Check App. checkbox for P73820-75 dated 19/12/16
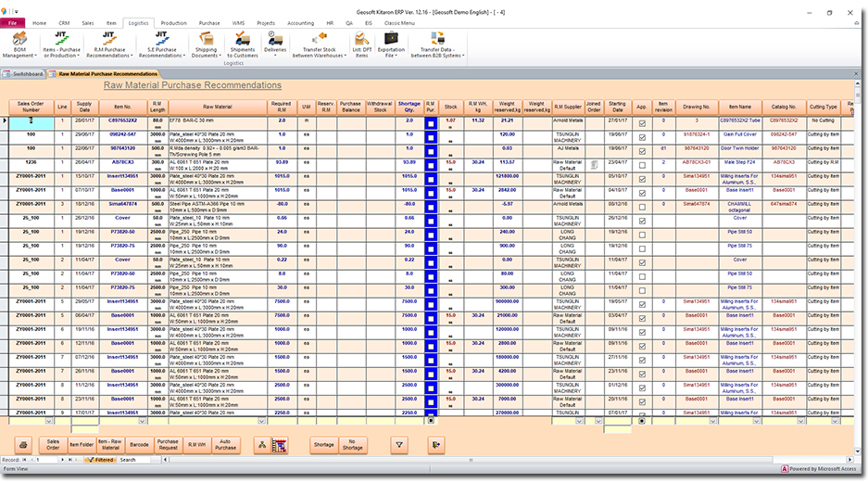 coord(642,248)
